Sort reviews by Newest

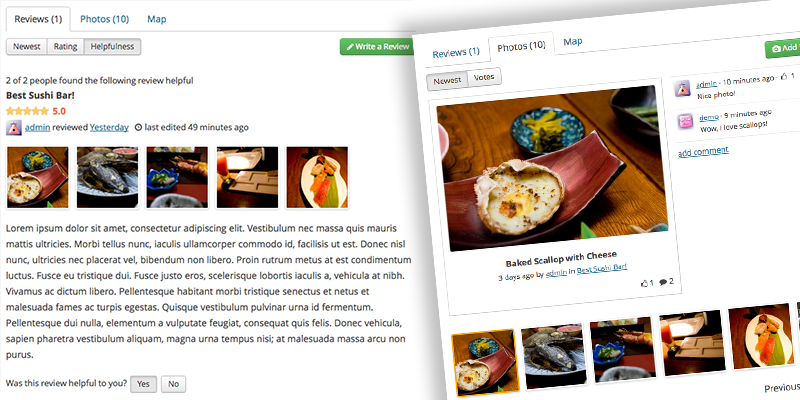[x=27, y=46]
